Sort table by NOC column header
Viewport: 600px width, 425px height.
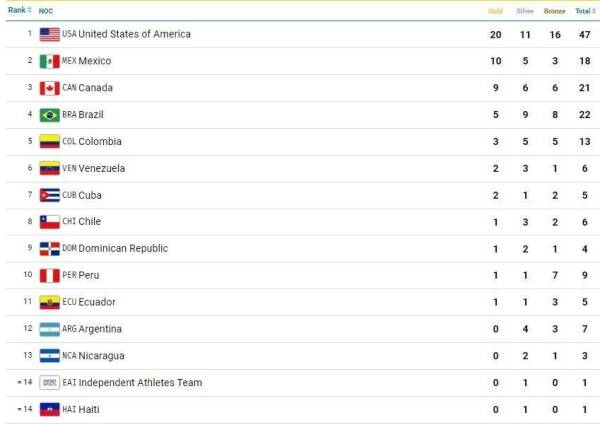coord(46,10)
